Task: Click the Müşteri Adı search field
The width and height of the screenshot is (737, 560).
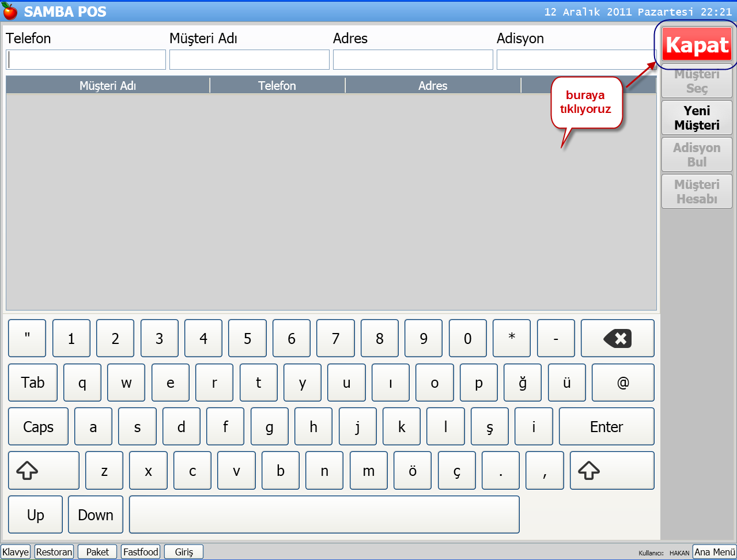Action: (250, 59)
